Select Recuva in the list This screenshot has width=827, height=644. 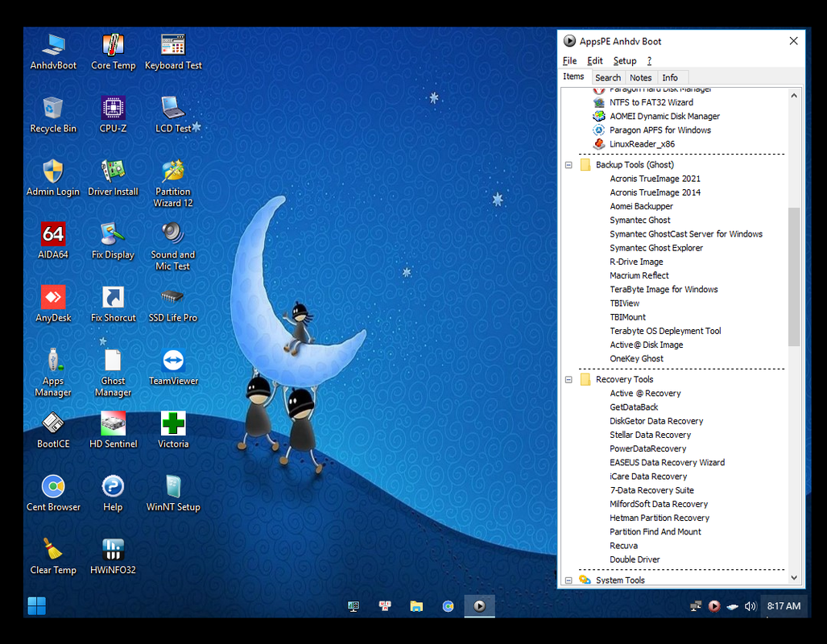click(x=623, y=546)
